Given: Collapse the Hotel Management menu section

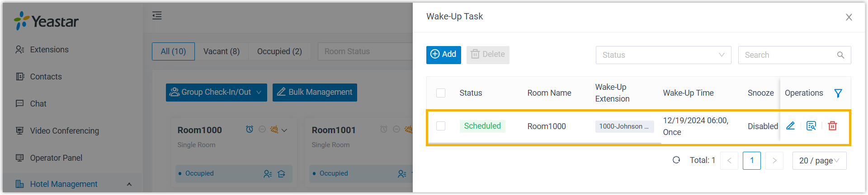Looking at the screenshot, I should pyautogui.click(x=129, y=184).
